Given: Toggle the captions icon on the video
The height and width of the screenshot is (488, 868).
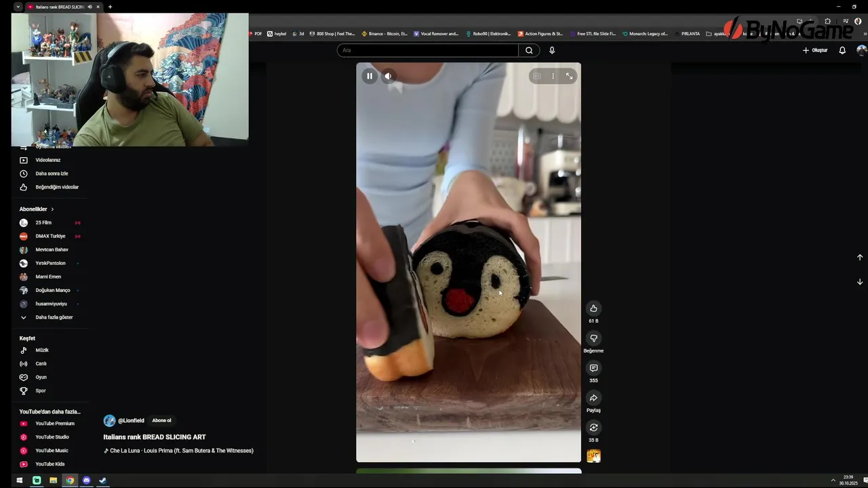Looking at the screenshot, I should (x=536, y=76).
